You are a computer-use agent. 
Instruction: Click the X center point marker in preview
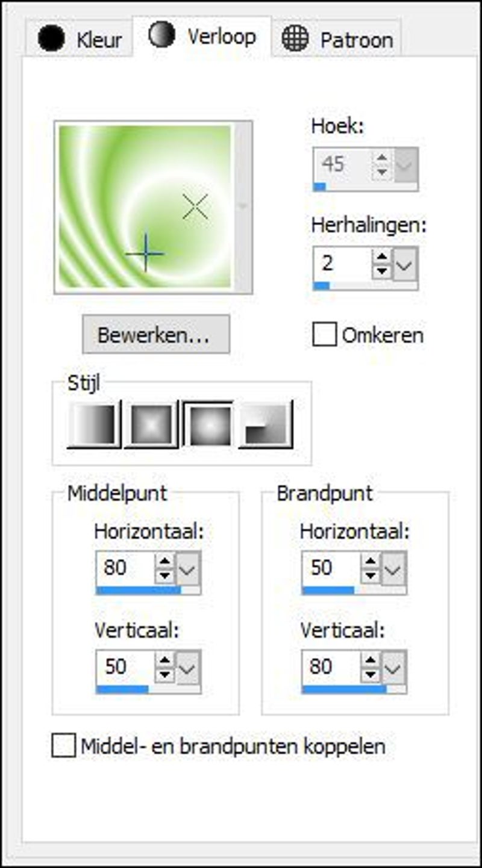click(195, 207)
